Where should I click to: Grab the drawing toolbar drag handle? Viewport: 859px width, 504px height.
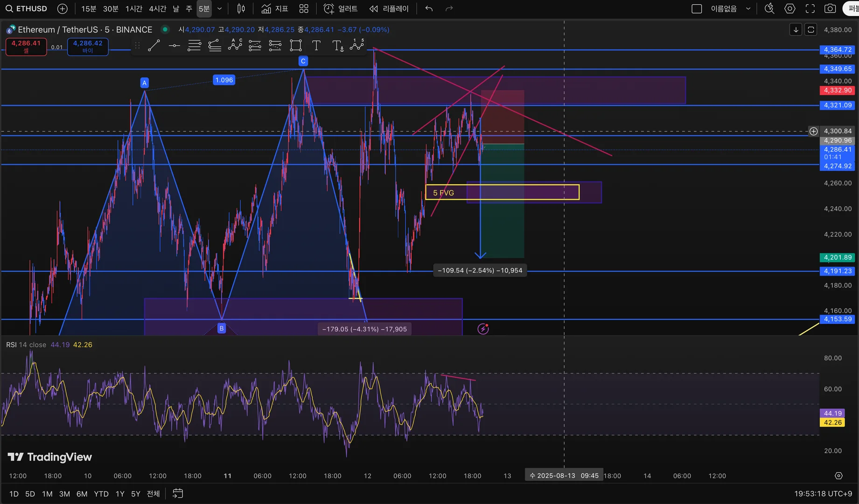tap(137, 46)
